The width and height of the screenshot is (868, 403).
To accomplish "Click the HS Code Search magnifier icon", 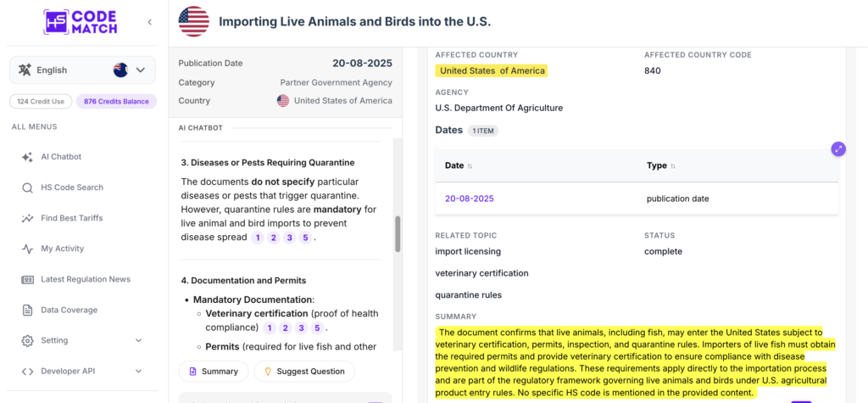I will click(27, 188).
